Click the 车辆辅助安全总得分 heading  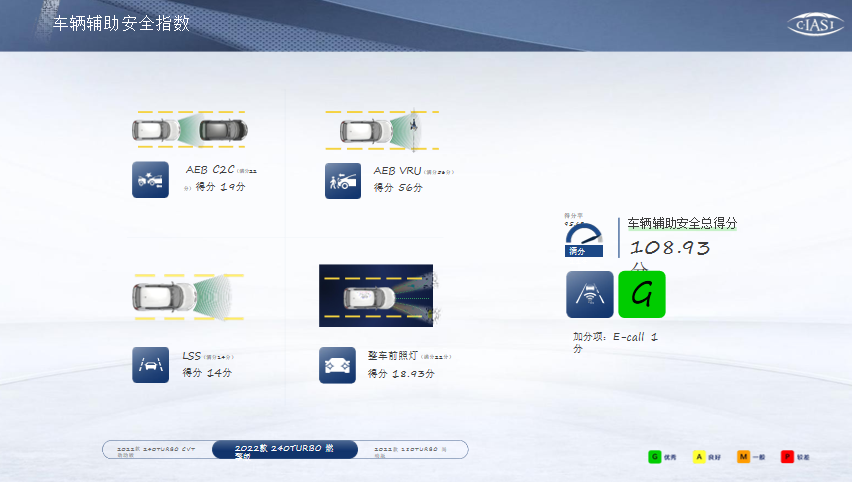[682, 223]
